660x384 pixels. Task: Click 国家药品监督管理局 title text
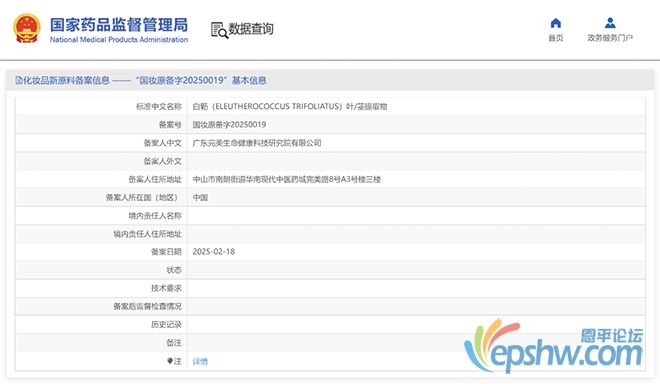click(x=119, y=25)
